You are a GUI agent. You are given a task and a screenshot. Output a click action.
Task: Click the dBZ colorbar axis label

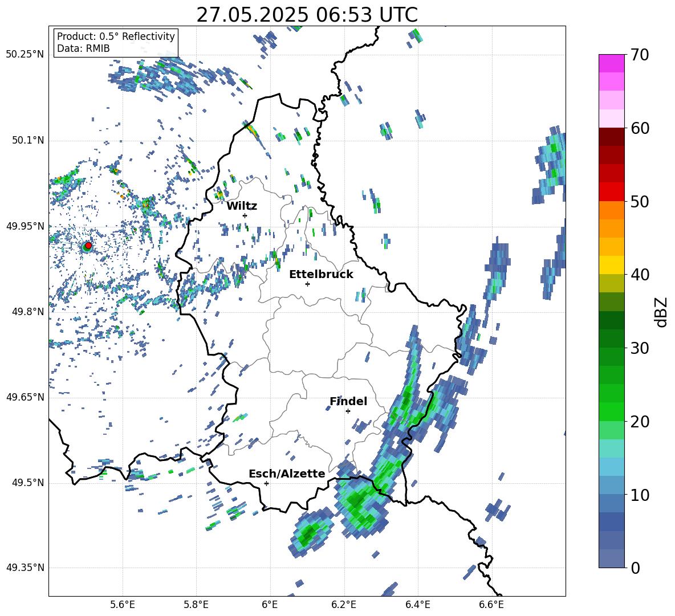662,312
